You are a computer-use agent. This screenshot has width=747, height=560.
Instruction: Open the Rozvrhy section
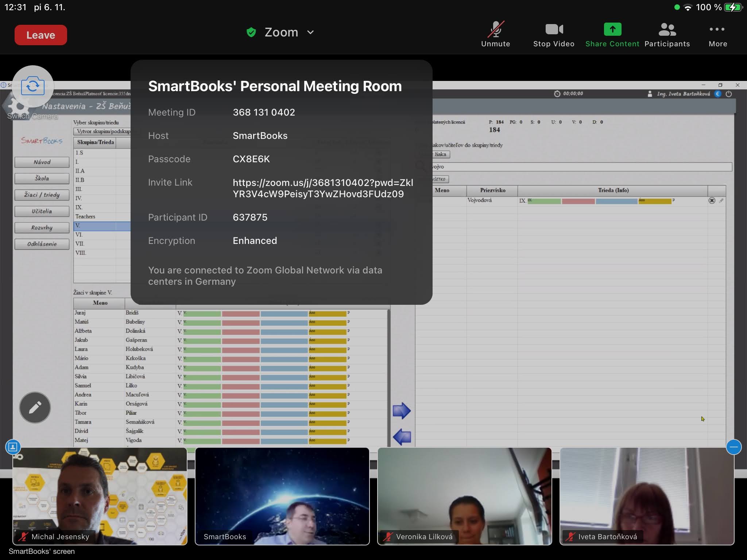[42, 227]
